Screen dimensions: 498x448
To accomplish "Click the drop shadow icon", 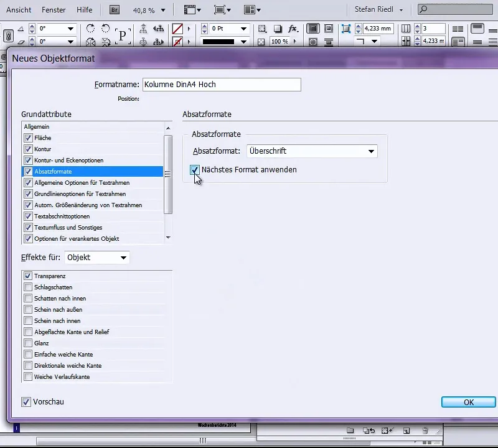I will pyautogui.click(x=278, y=29).
